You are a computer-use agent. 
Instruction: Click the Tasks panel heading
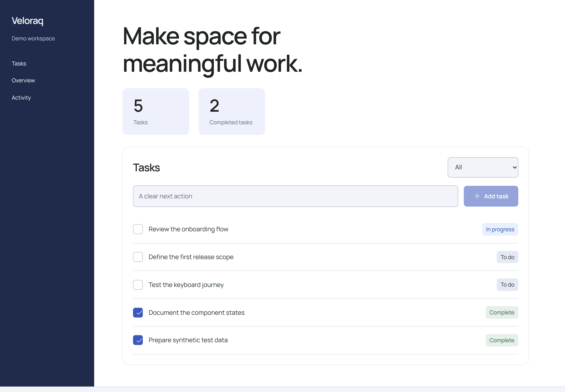pos(146,168)
